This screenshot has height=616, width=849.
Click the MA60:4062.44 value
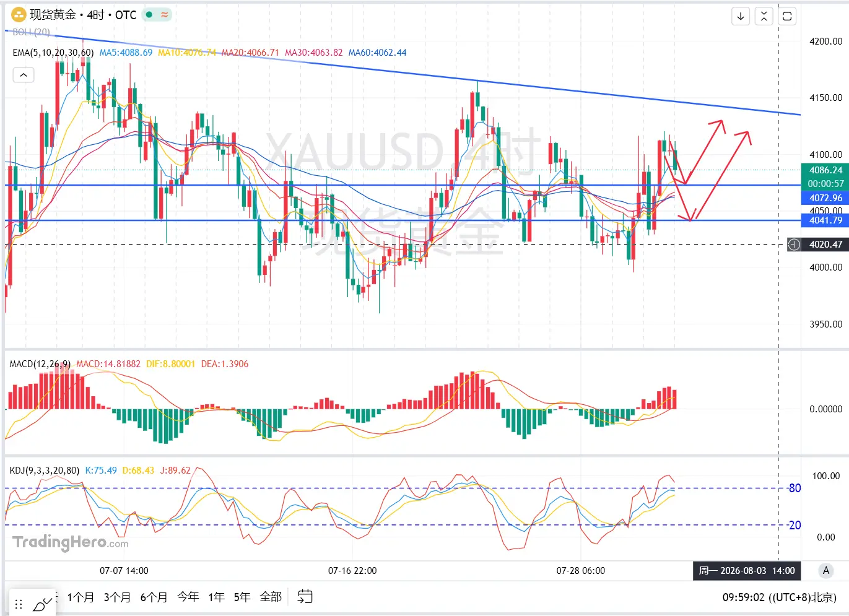[377, 53]
